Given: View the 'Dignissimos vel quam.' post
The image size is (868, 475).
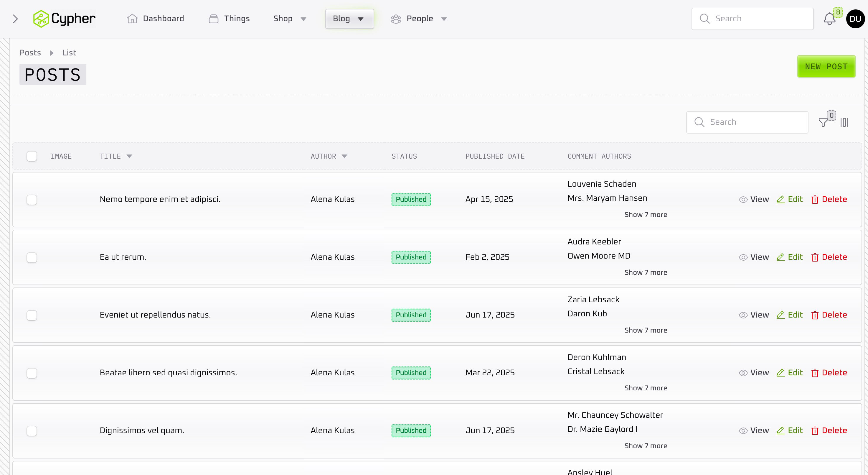Looking at the screenshot, I should [x=754, y=430].
